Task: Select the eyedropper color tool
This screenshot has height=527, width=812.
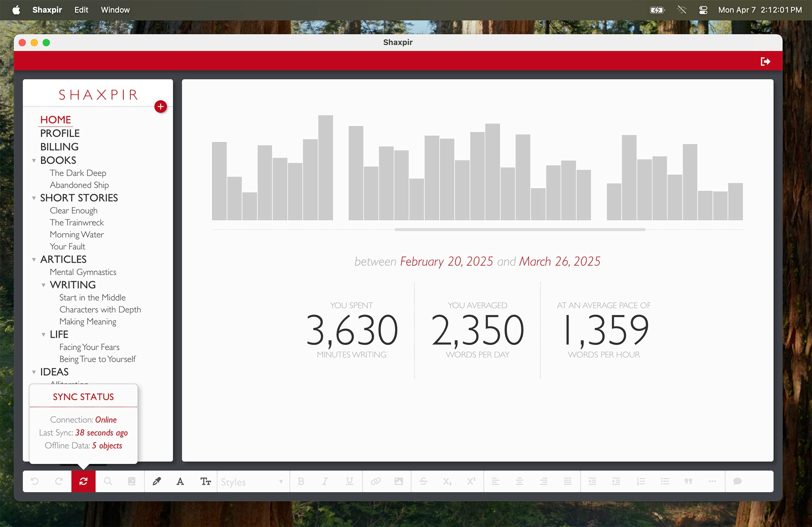Action: point(156,481)
